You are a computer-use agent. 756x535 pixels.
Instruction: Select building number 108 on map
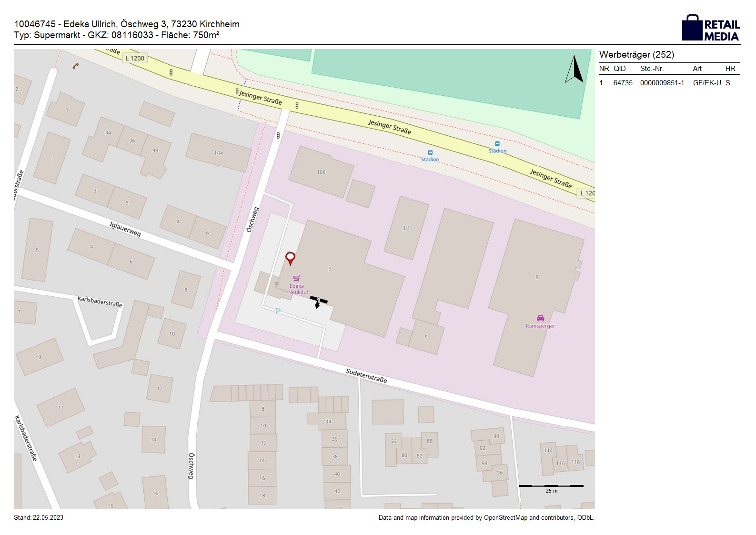click(321, 172)
